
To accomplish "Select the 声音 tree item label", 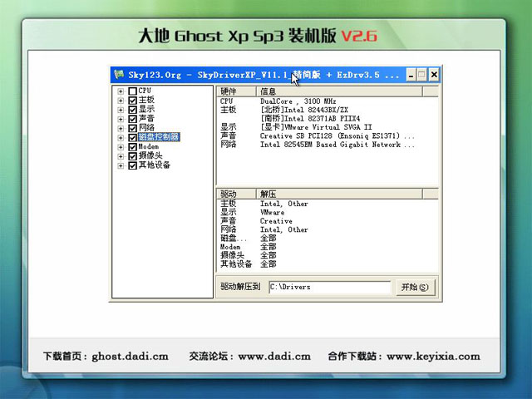I will click(146, 118).
